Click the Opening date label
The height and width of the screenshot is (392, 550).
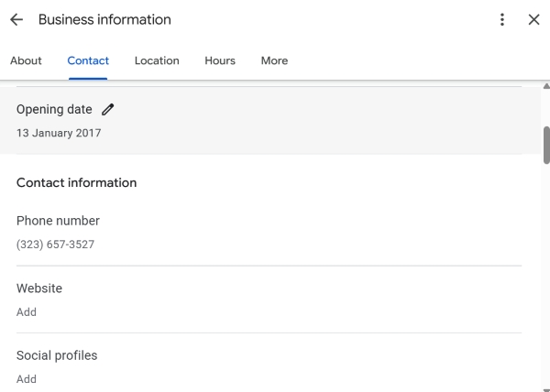[54, 109]
